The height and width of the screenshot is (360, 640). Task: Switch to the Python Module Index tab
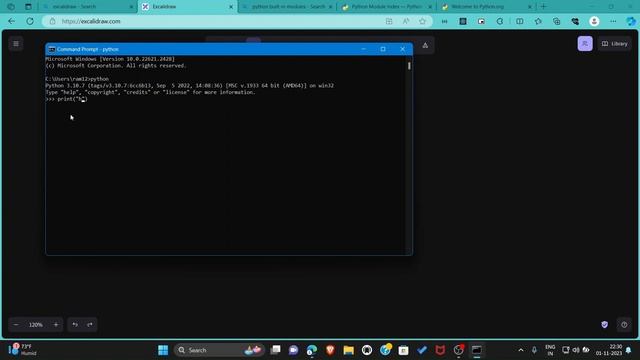point(387,7)
